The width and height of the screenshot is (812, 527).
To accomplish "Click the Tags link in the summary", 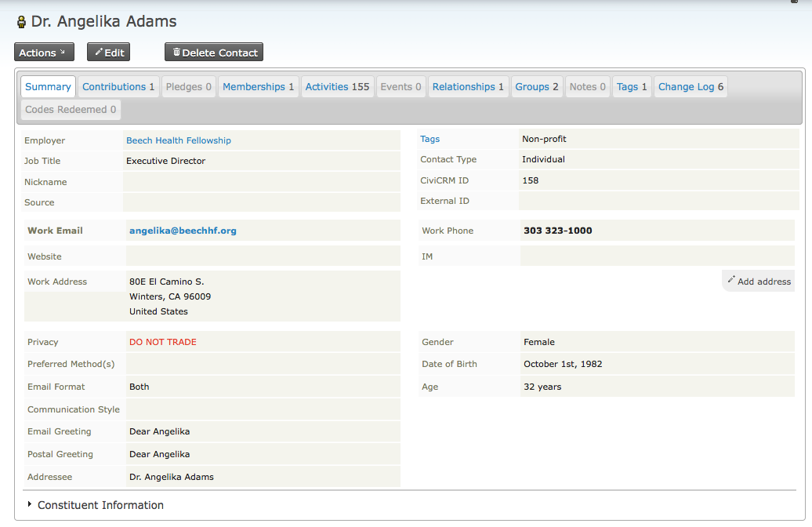I will [430, 139].
